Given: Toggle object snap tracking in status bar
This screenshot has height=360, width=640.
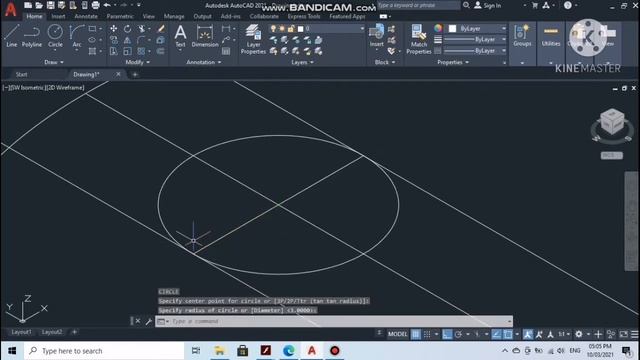Looking at the screenshot, I should [496, 334].
